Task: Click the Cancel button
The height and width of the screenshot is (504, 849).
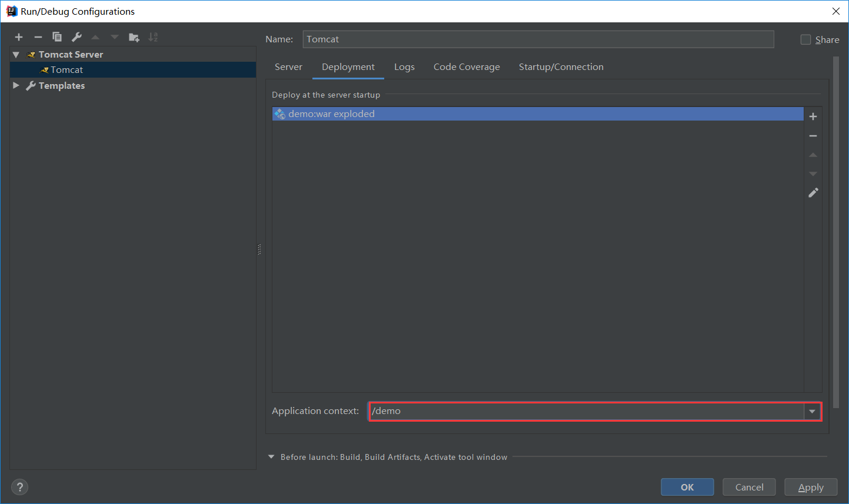Action: click(749, 487)
